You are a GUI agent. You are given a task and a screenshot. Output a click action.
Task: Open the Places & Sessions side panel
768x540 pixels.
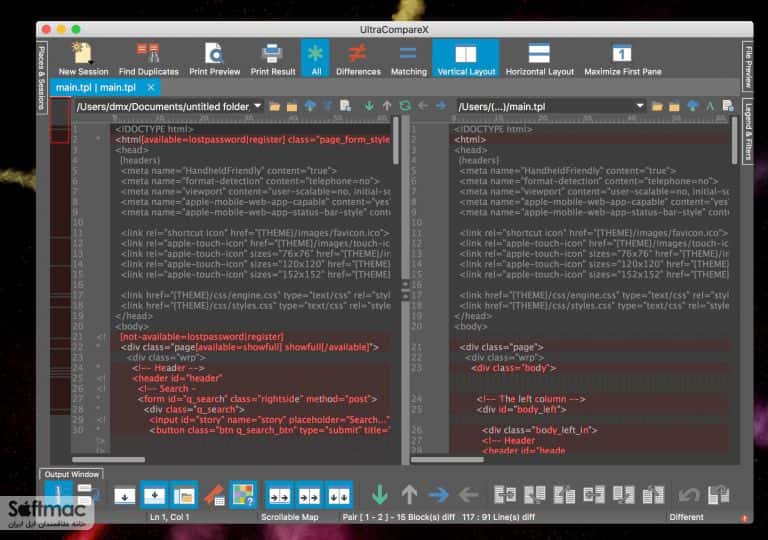42,77
